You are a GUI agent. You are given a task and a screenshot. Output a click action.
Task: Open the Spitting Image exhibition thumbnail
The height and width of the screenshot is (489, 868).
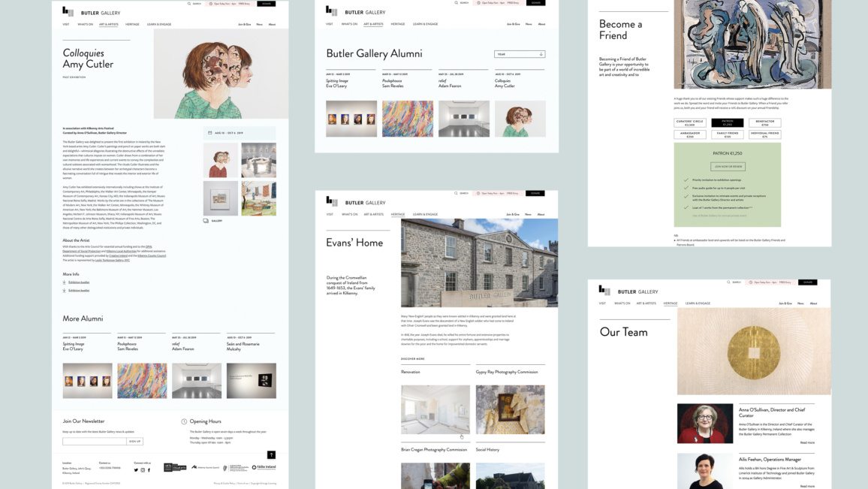(x=351, y=119)
